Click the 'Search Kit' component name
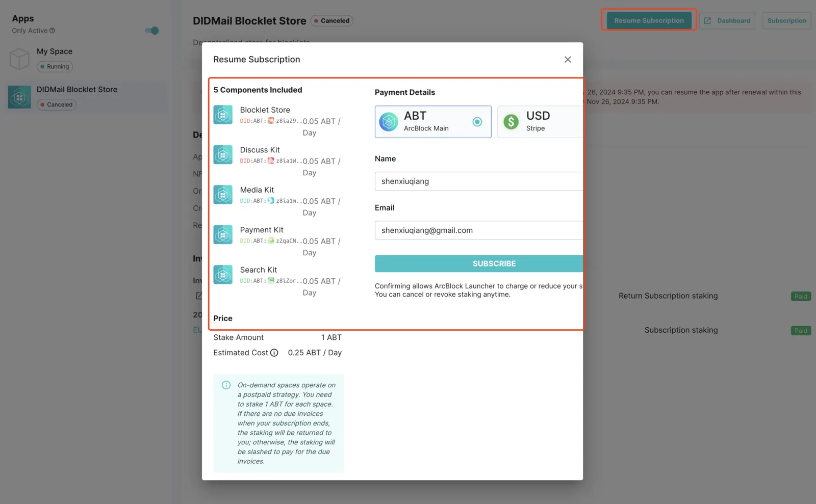Viewport: 816px width, 504px height. (x=259, y=270)
